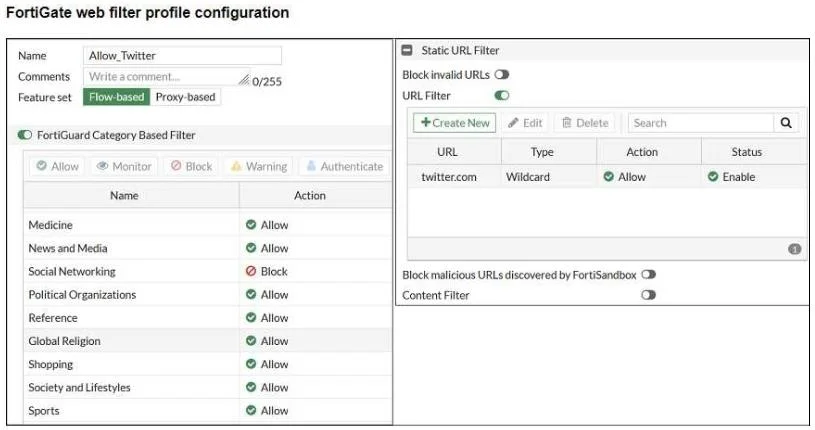Click the Edit pencil button
The image size is (815, 430).
(x=525, y=123)
